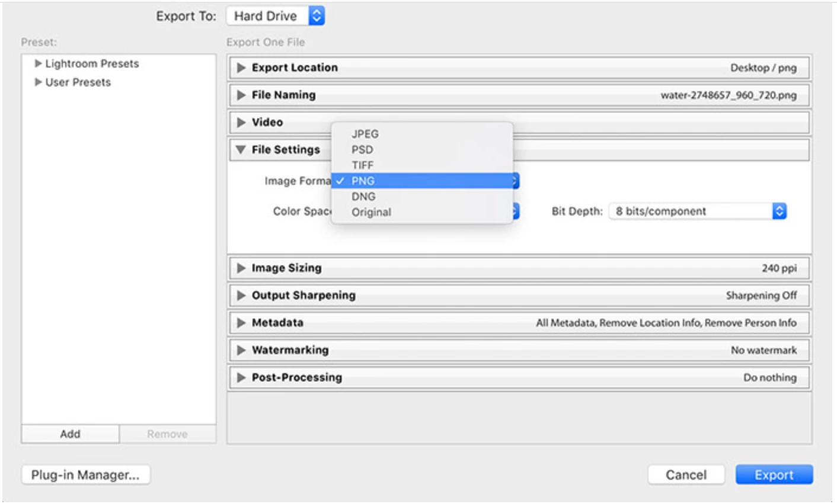This screenshot has height=504, width=837.
Task: Collapse the File Settings section
Action: [241, 150]
